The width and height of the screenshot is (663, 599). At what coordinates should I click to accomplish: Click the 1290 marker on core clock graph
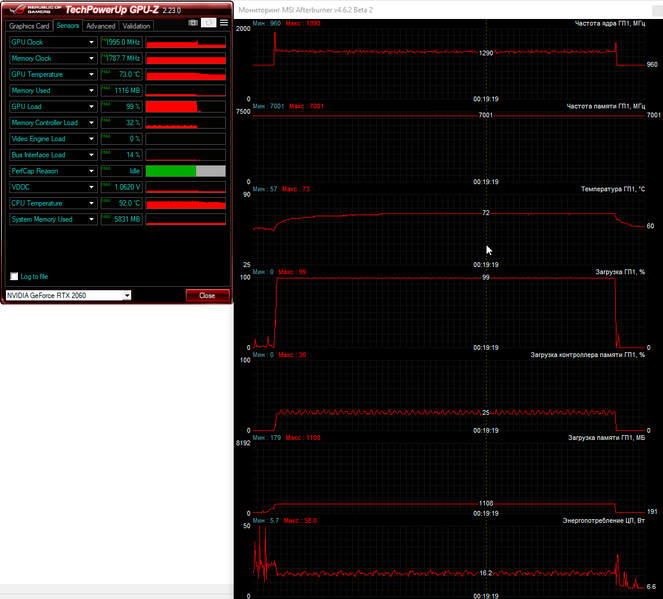click(x=486, y=53)
